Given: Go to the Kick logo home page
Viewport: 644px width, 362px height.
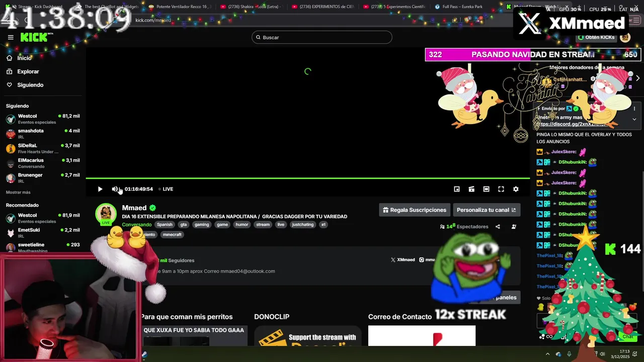Looking at the screenshot, I should click(x=36, y=37).
